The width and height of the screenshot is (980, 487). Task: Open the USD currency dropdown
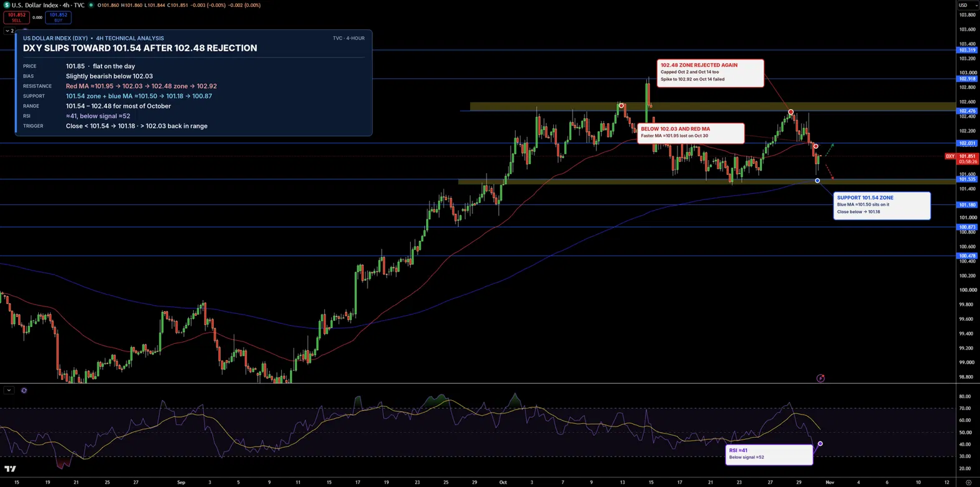(967, 5)
